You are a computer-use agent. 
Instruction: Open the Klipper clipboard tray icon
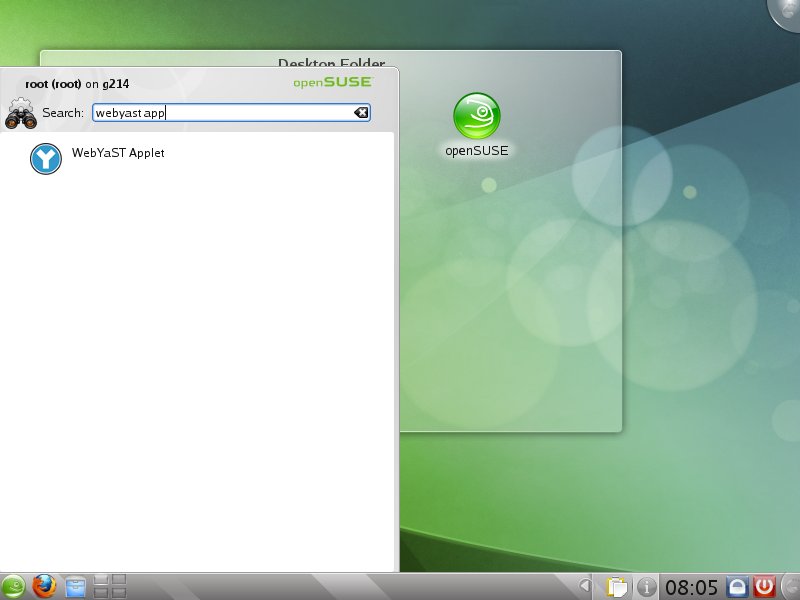tap(618, 587)
